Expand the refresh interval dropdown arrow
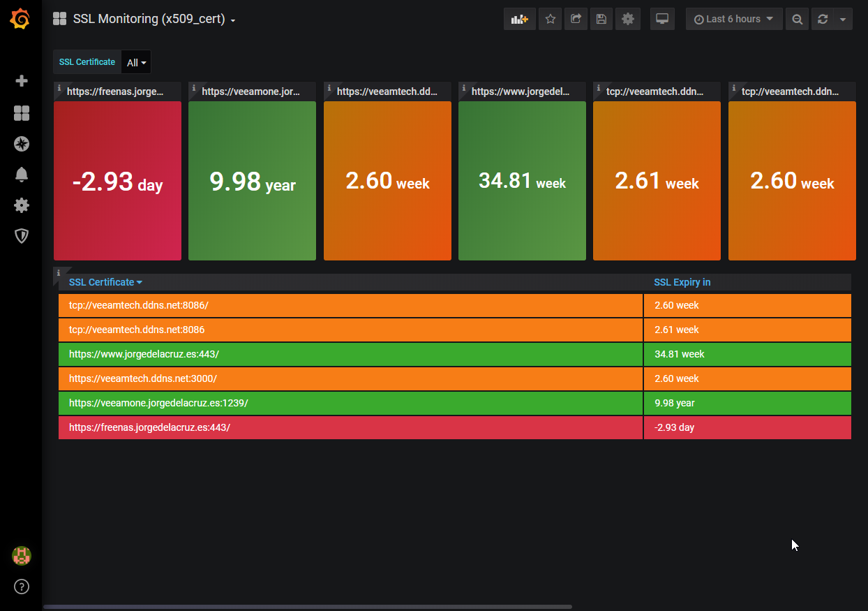Image resolution: width=868 pixels, height=611 pixels. (x=843, y=20)
